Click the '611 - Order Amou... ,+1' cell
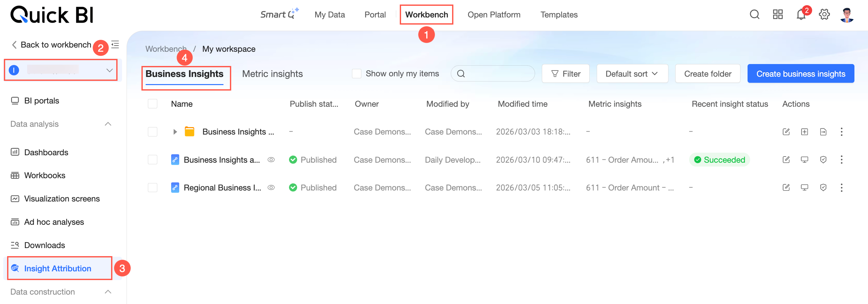 630,159
